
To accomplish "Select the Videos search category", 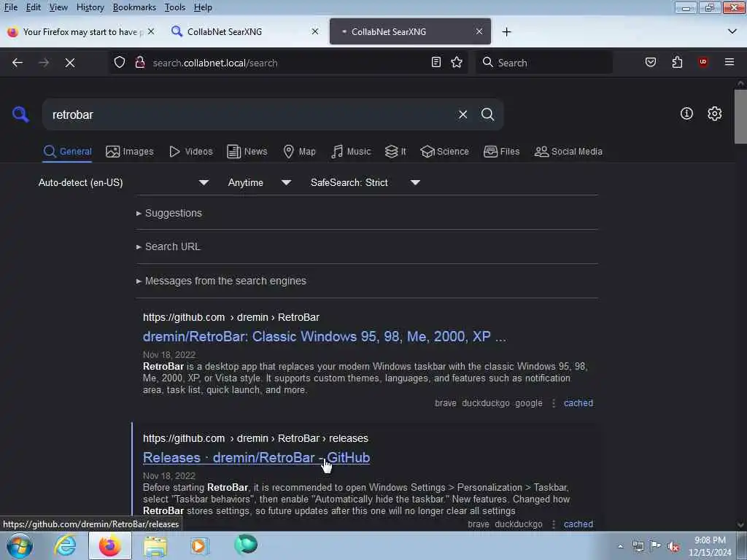I will 191,152.
